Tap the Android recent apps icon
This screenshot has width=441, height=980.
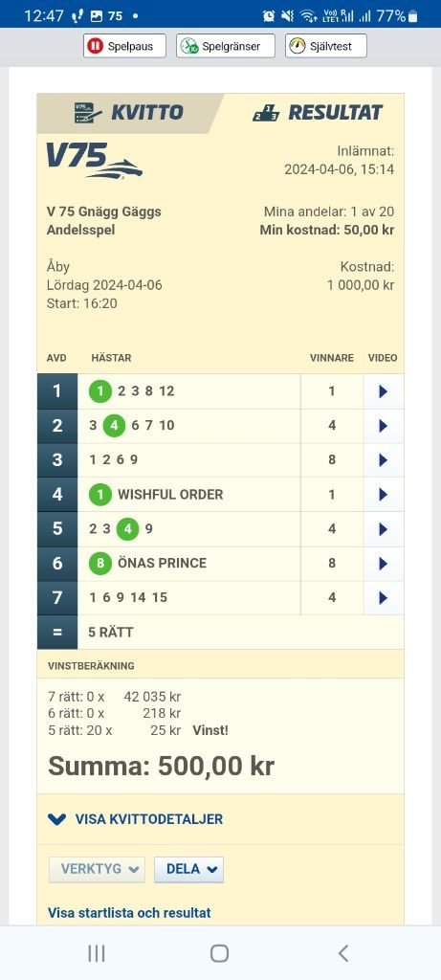(x=97, y=953)
